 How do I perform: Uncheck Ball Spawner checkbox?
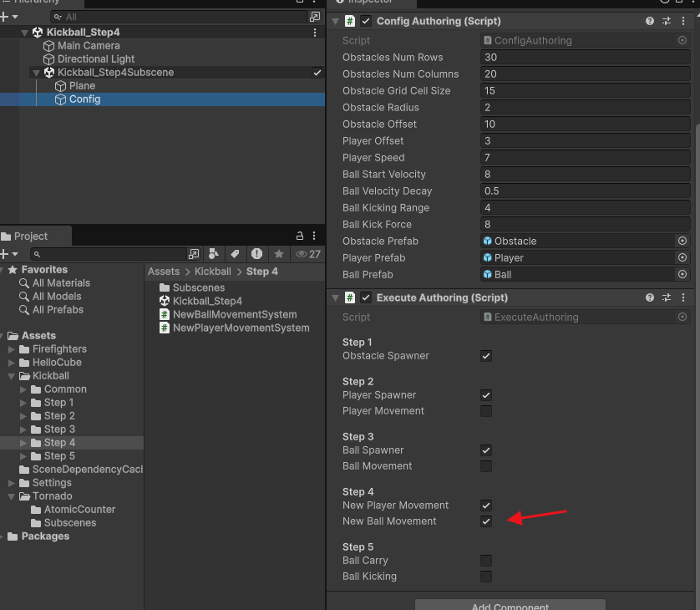tap(486, 450)
